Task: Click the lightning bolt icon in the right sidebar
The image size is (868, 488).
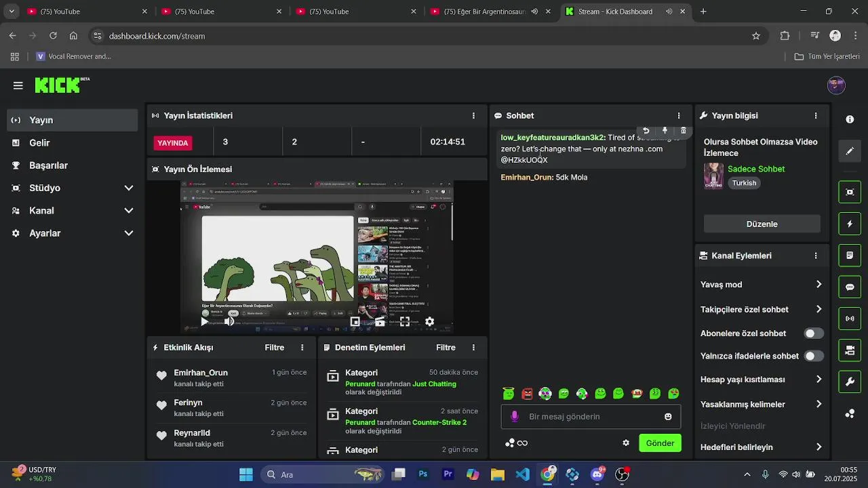Action: (850, 224)
